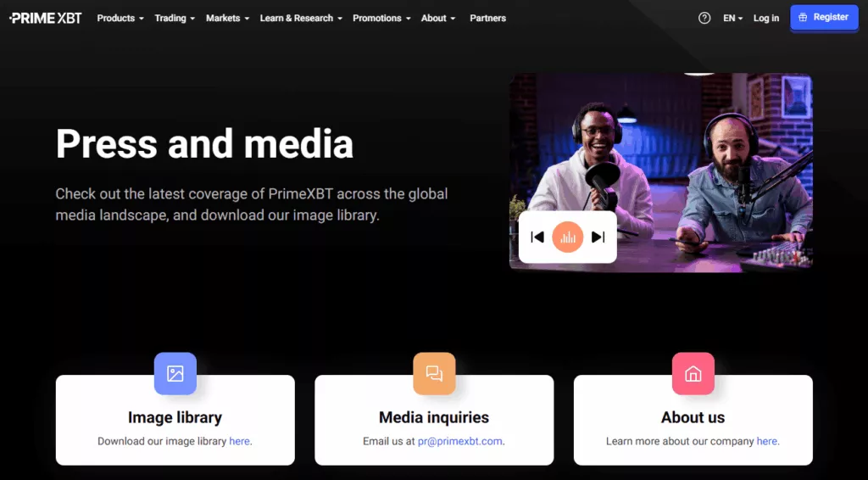Click the pink About us home icon
868x480 pixels.
point(693,373)
